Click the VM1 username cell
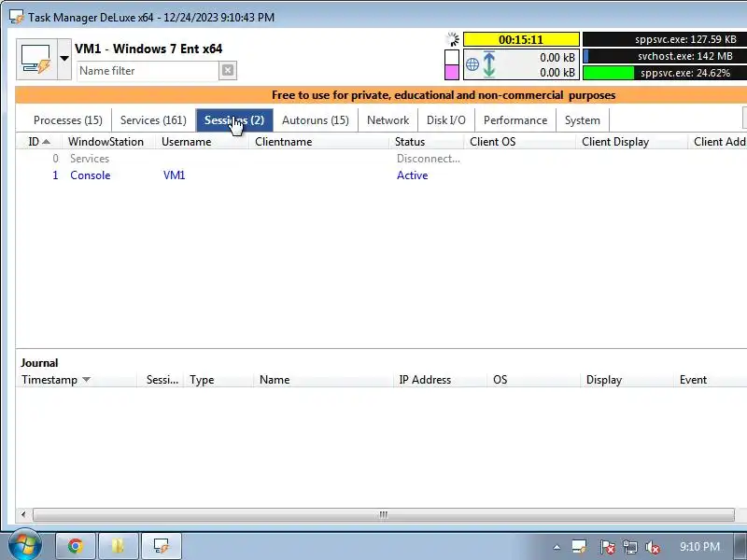This screenshot has width=747, height=560. (x=174, y=175)
